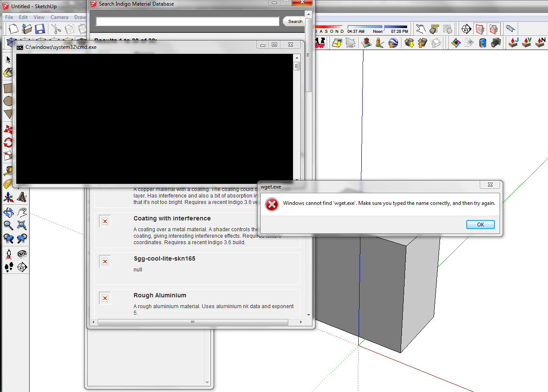This screenshot has height=392, width=548.
Task: Select the Position Camera tool
Action: click(9, 254)
